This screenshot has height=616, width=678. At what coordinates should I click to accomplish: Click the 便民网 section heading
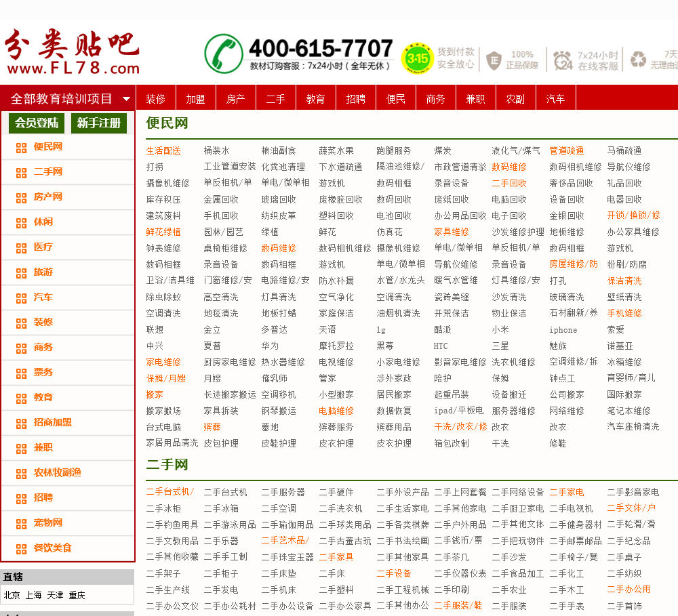pos(167,123)
